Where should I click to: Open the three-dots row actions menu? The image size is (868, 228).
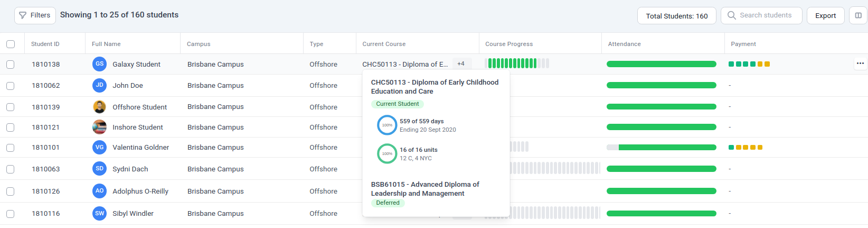pos(860,63)
